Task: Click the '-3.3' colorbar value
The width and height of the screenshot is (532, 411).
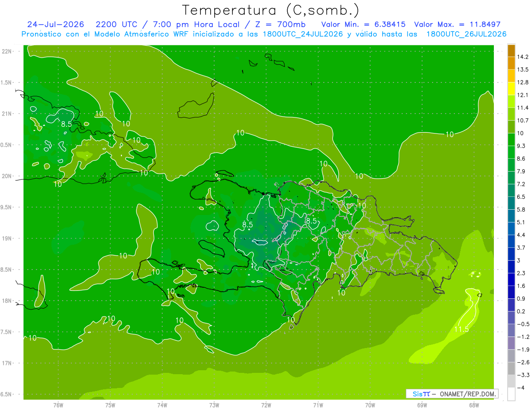Action: coord(523,375)
